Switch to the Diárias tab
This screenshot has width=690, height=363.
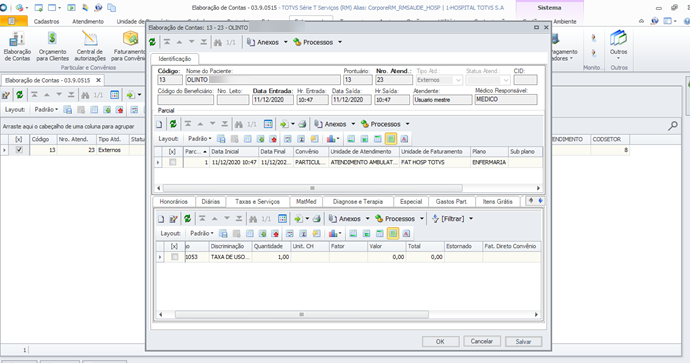[x=210, y=202]
